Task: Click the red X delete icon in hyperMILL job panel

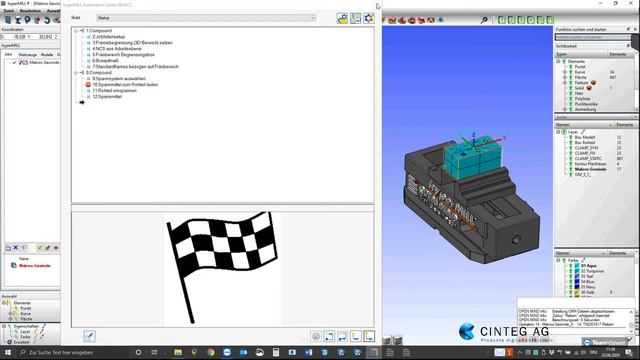Action: (16, 248)
